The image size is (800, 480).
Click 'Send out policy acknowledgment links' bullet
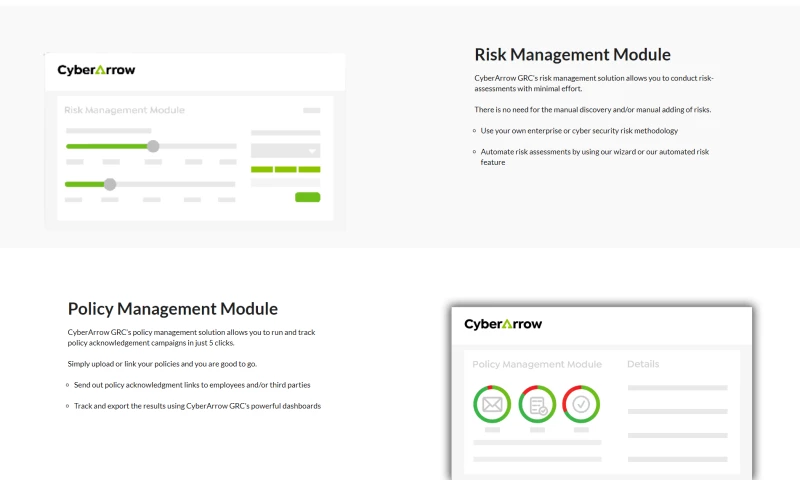192,385
